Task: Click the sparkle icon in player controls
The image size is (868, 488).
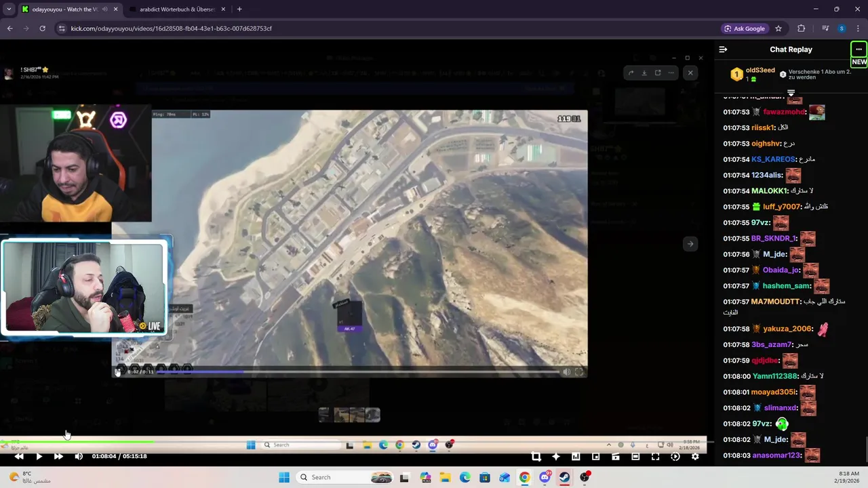Action: pos(556,457)
